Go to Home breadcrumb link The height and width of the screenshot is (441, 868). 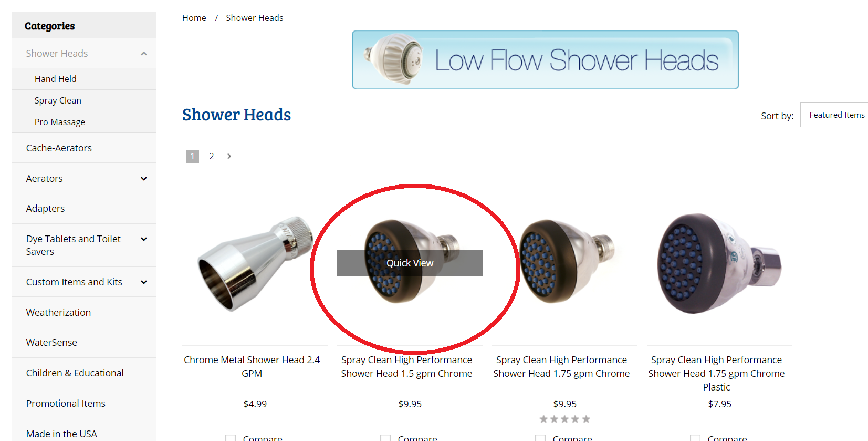194,18
